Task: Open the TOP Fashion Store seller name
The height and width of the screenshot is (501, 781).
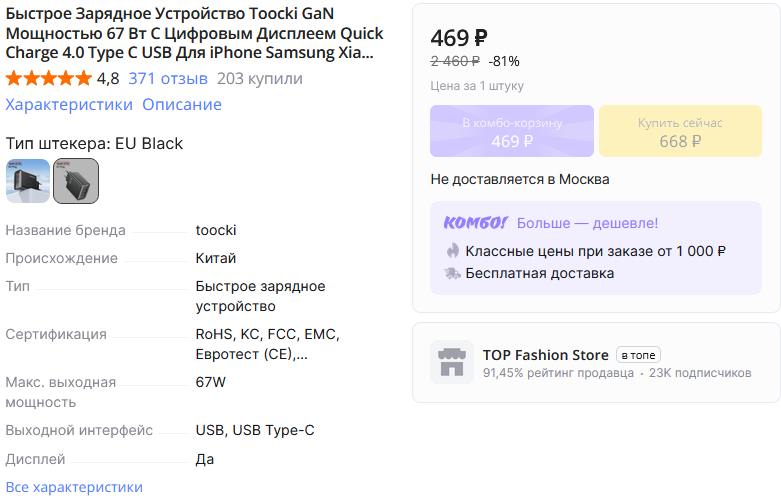Action: [x=545, y=355]
